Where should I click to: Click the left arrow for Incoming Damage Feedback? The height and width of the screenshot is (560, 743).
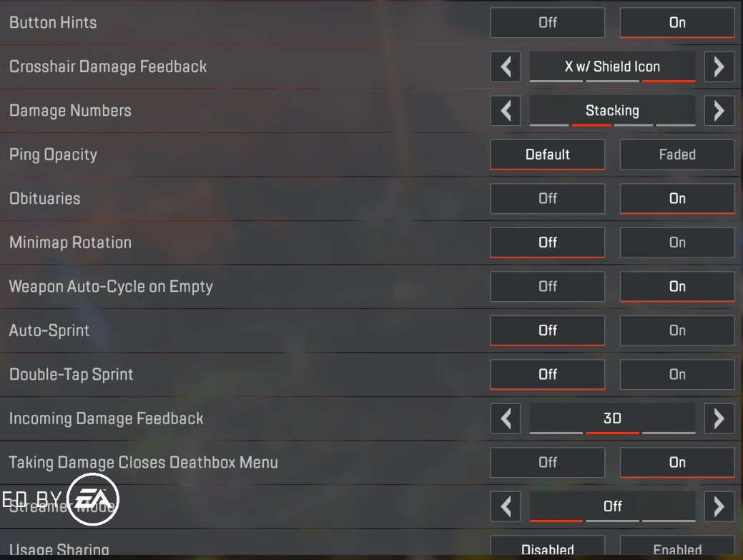pyautogui.click(x=506, y=418)
